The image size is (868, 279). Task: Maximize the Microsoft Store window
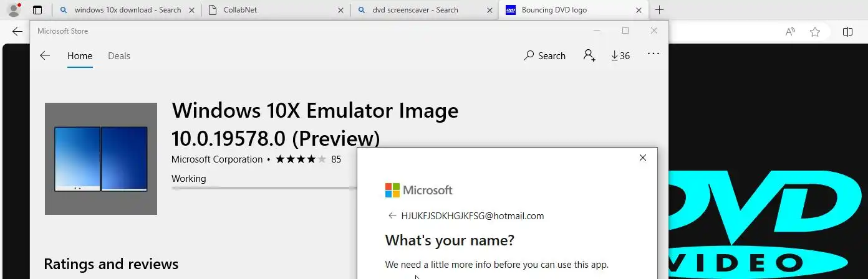tap(625, 31)
